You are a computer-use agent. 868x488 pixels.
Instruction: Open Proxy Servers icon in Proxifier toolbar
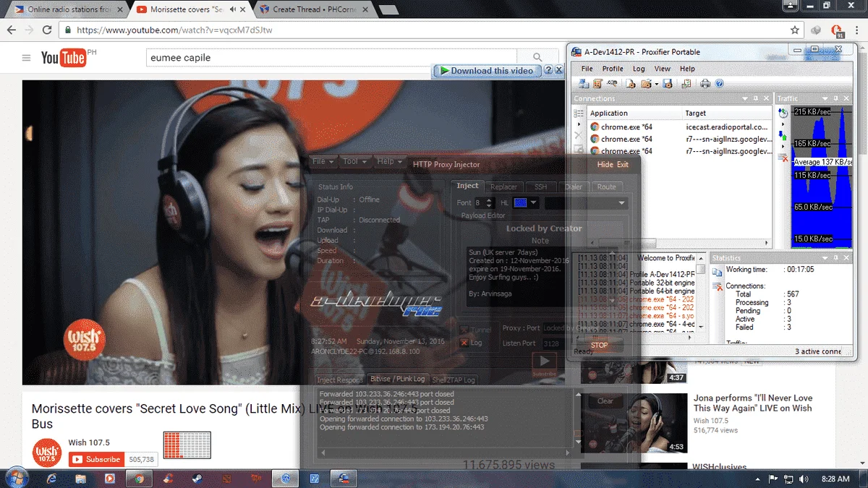click(x=584, y=84)
